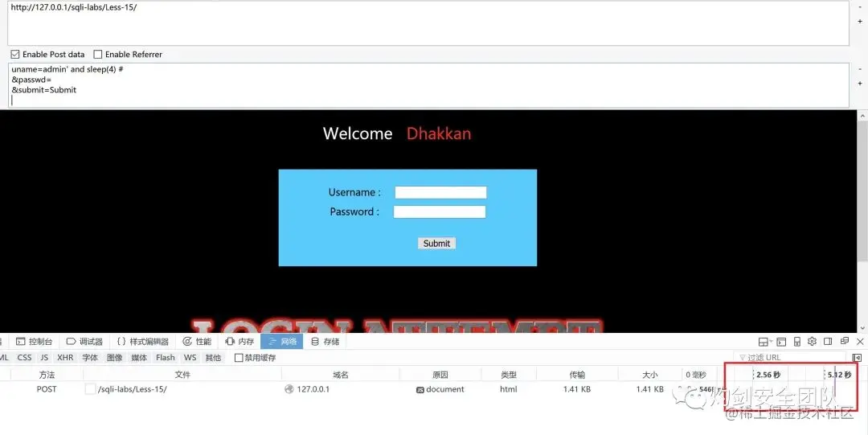Open the 性能 performance tab
868x435 pixels.
point(197,342)
